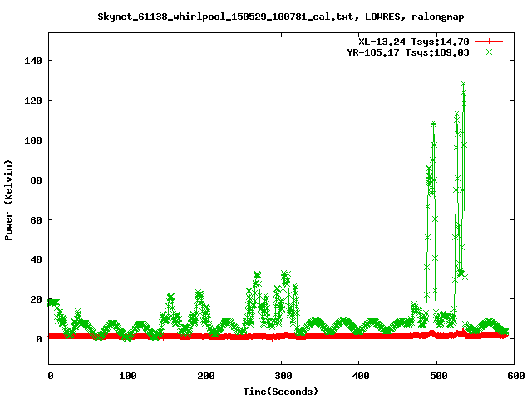Click the 40 tick label on y-axis
This screenshot has width=532, height=399.
tap(36, 259)
